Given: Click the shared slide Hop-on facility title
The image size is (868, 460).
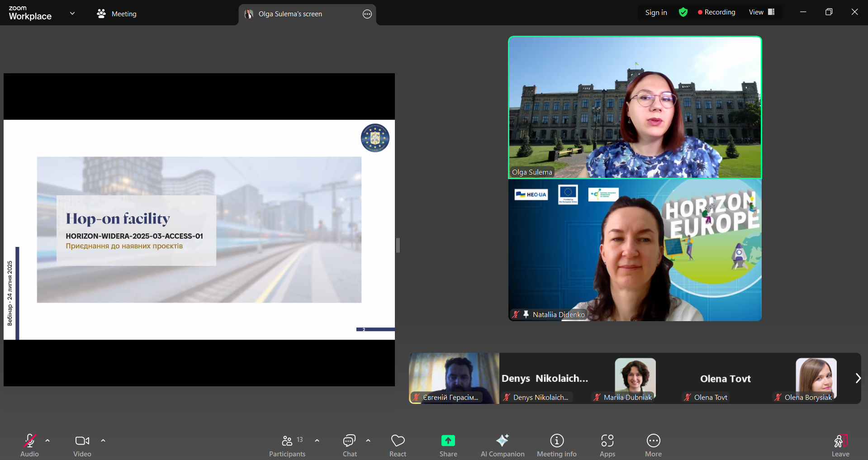Looking at the screenshot, I should click(118, 218).
